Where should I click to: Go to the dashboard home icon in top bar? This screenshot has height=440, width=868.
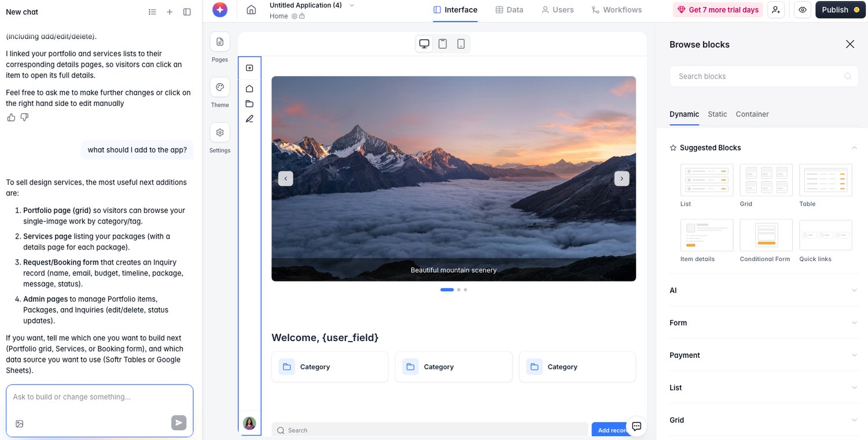[251, 10]
